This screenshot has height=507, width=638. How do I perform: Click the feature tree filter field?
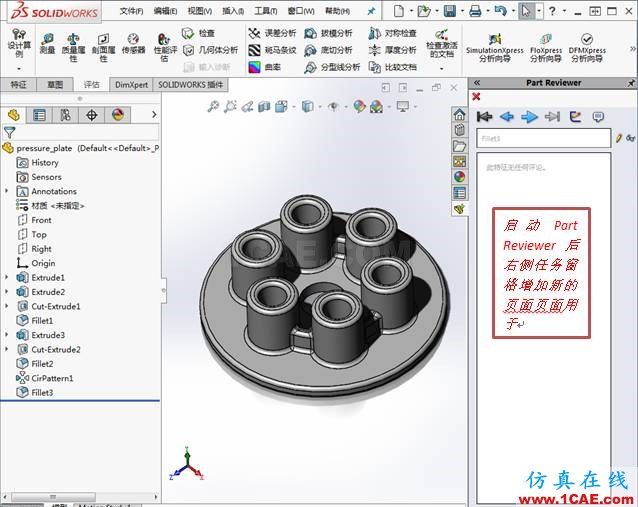click(x=80, y=132)
